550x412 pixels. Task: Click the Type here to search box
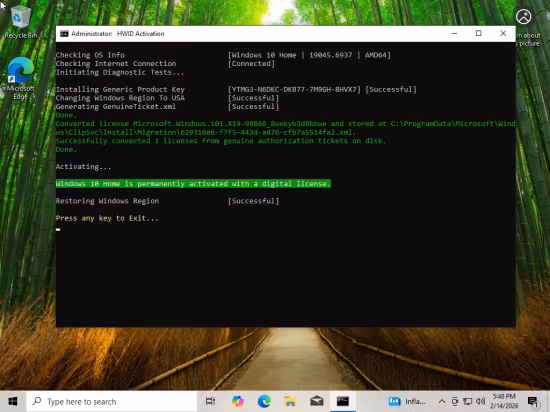112,401
